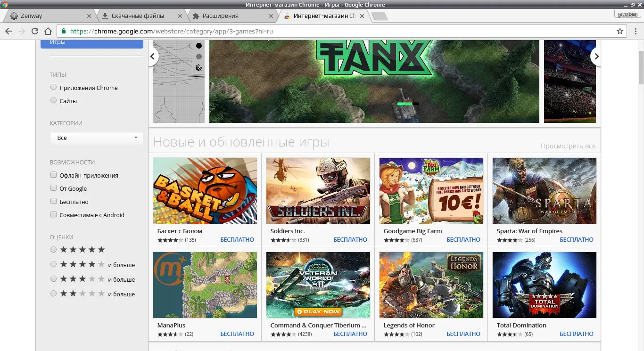Screen dimensions: 644x351
Task: Select the Сайты radio button
Action: click(x=53, y=100)
